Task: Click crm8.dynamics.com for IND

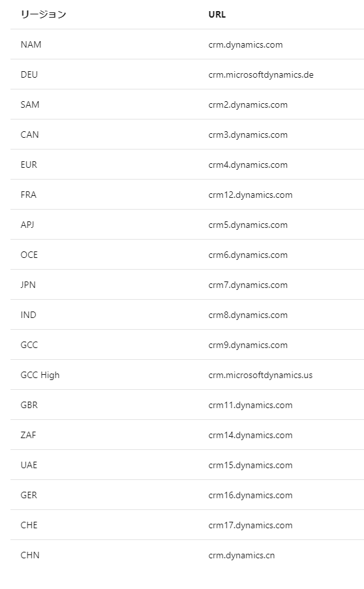Action: (x=248, y=315)
